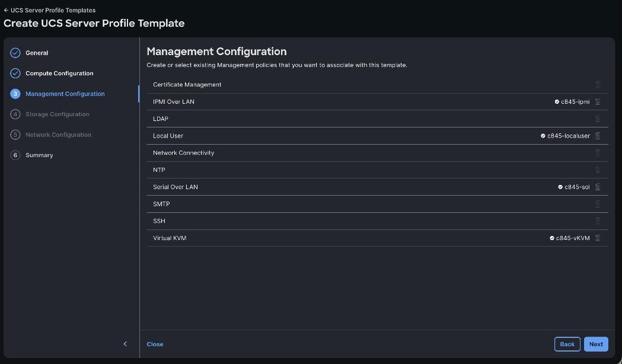
Task: Open the c845-sol policy
Action: 577,187
